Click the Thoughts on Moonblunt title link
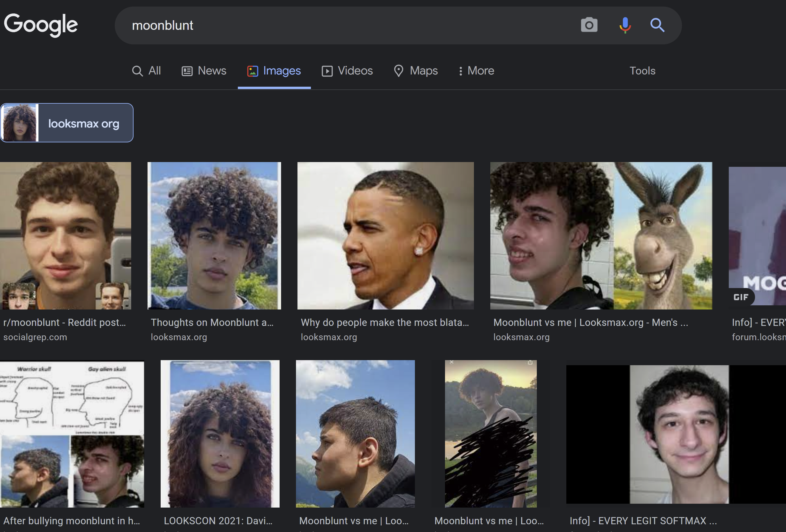 click(212, 322)
